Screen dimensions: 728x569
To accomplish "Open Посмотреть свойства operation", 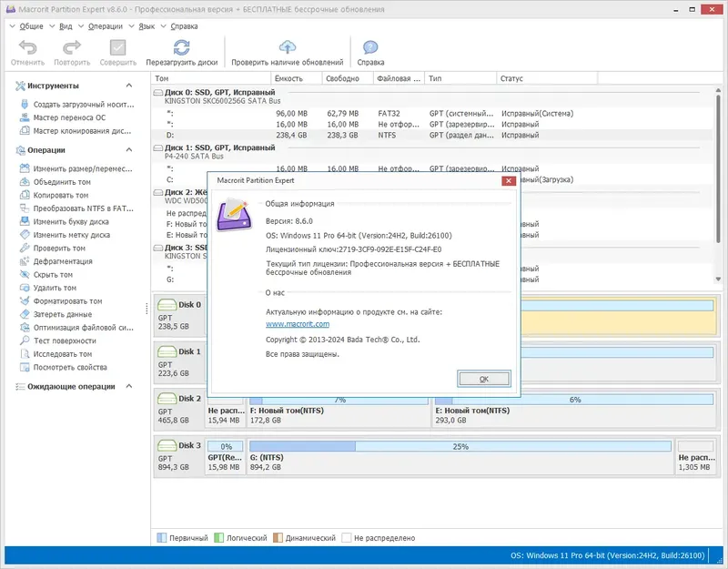I will click(x=64, y=368).
